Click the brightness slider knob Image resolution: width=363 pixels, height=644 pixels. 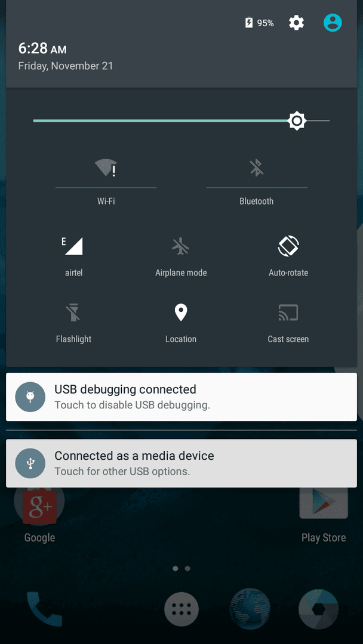point(297,120)
